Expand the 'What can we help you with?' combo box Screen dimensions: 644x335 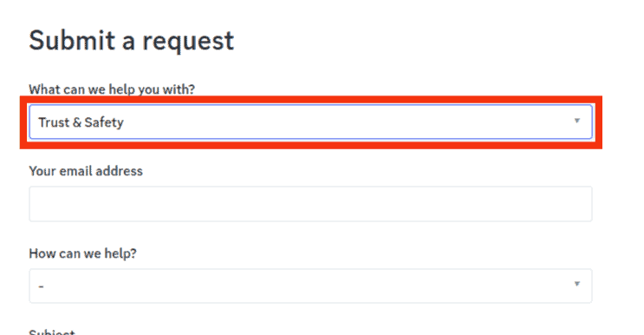[310, 122]
